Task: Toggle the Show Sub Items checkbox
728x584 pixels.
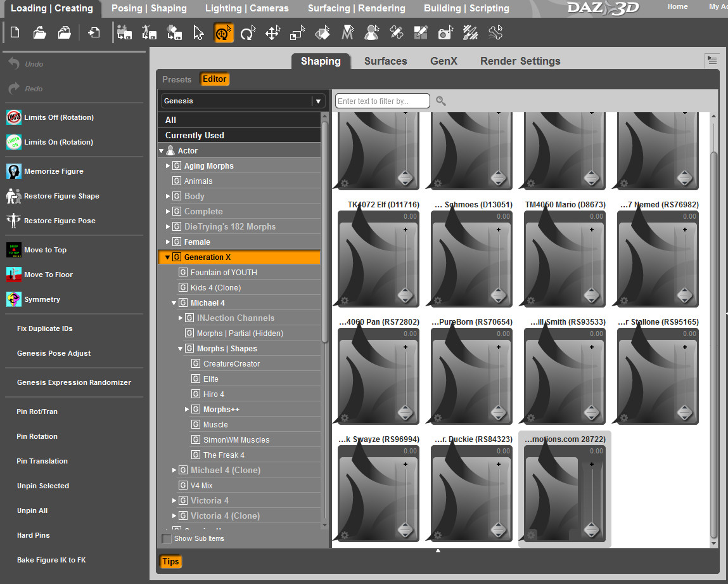Action: (167, 538)
